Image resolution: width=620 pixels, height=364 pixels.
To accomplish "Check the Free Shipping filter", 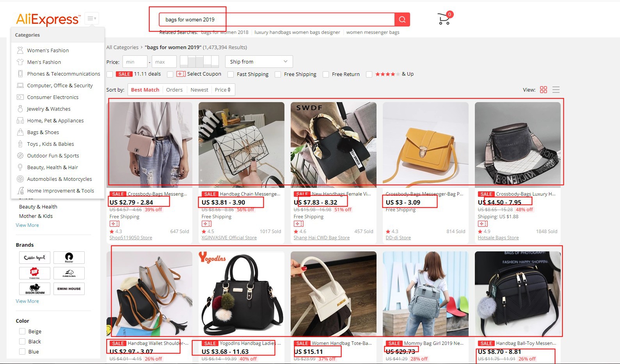I will tap(278, 74).
